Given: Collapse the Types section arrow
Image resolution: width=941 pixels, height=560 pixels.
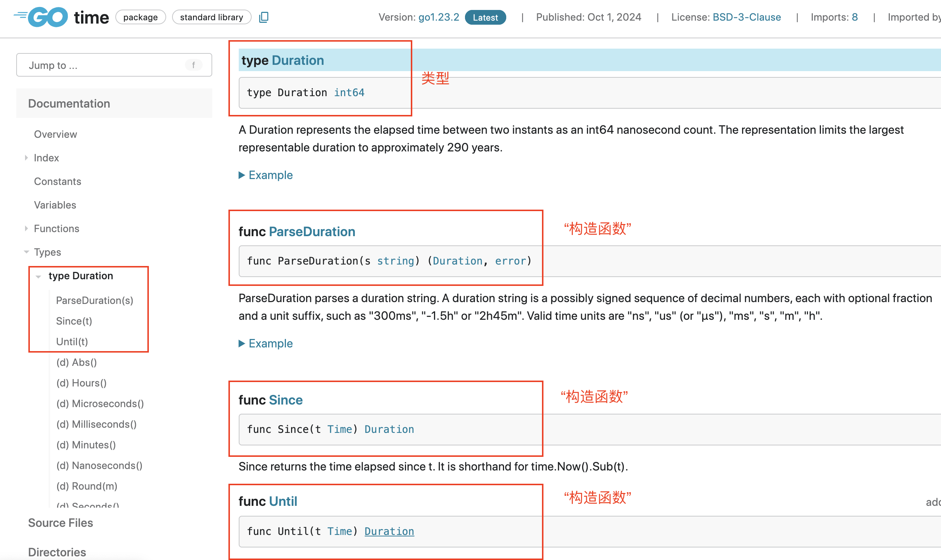Looking at the screenshot, I should (27, 252).
